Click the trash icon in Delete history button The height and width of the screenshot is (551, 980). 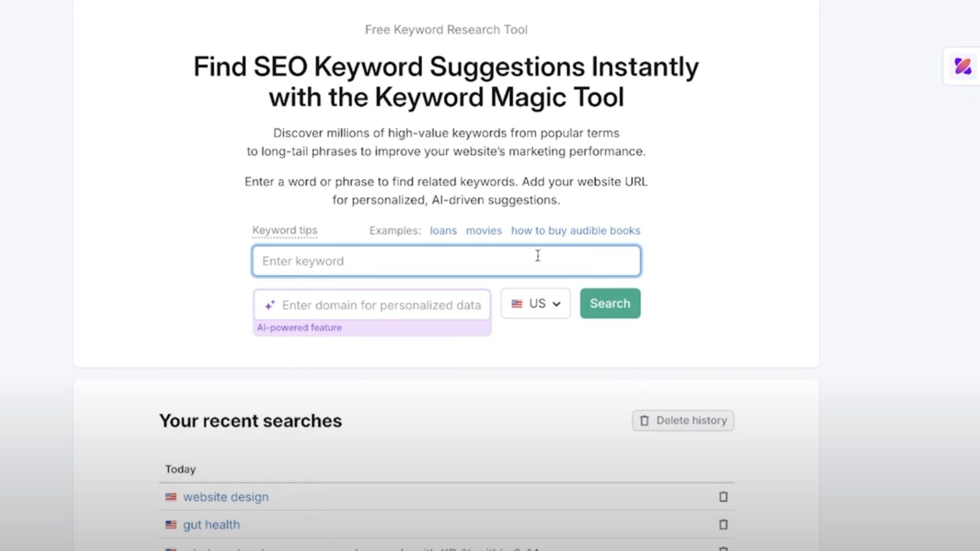point(644,420)
